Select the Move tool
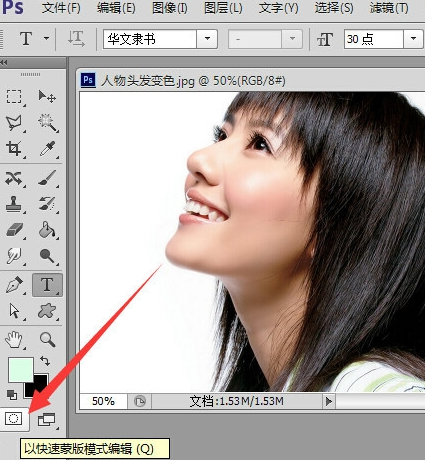This screenshot has width=425, height=460. click(x=47, y=97)
